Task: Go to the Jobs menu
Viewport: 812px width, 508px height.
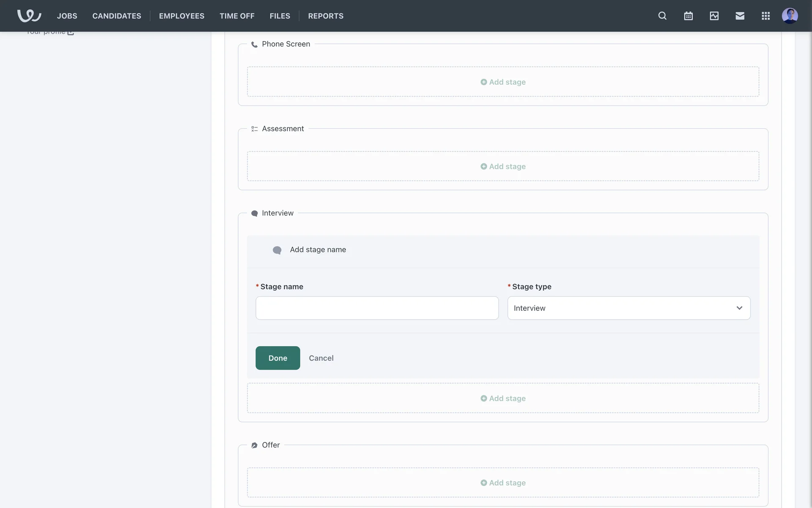Action: point(67,16)
